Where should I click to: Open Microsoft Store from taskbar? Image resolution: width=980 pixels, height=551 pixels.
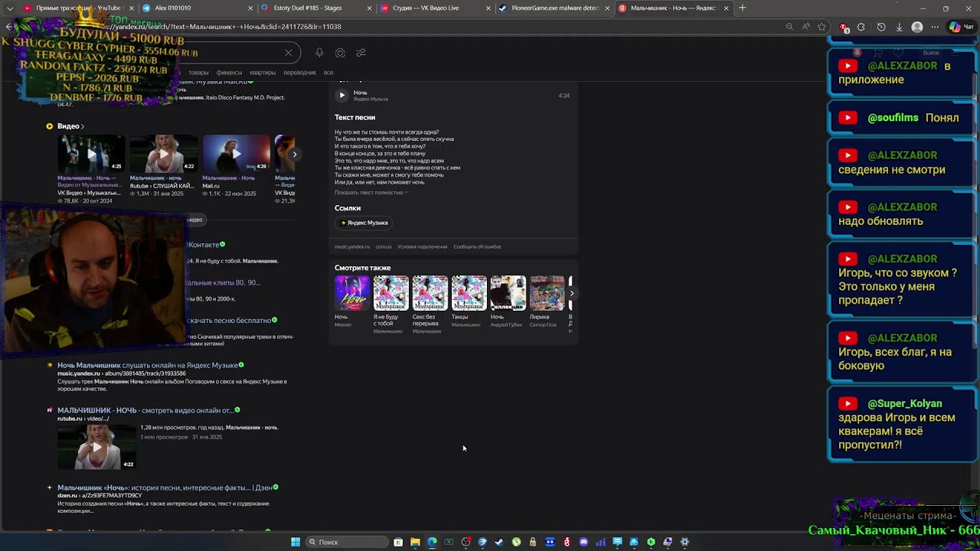pyautogui.click(x=398, y=542)
